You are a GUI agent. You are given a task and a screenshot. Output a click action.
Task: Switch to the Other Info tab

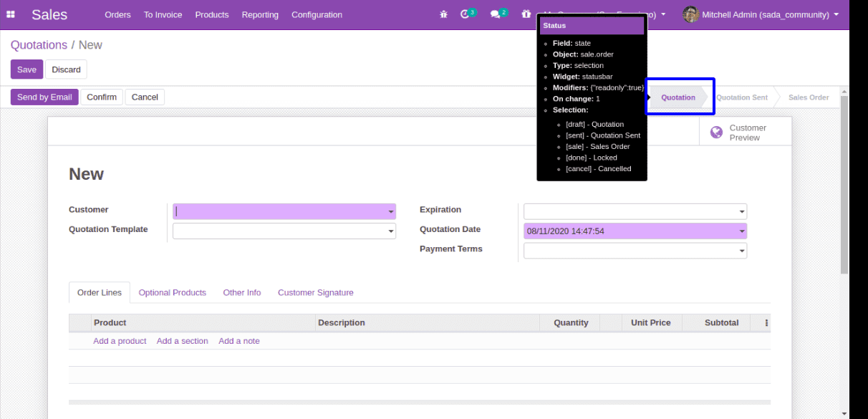242,292
